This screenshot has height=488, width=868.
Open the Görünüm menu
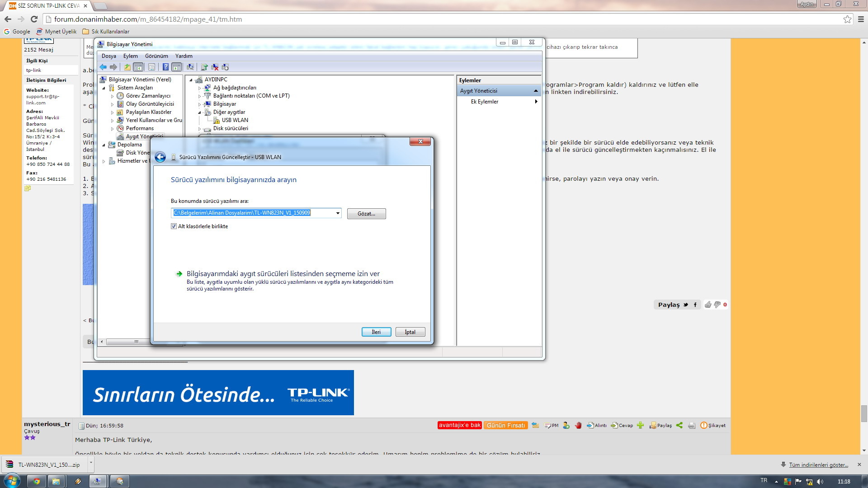156,56
